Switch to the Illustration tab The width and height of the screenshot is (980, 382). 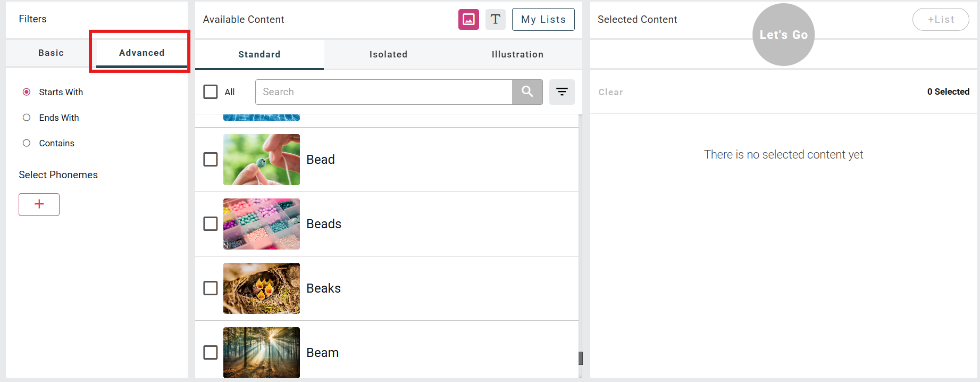517,54
